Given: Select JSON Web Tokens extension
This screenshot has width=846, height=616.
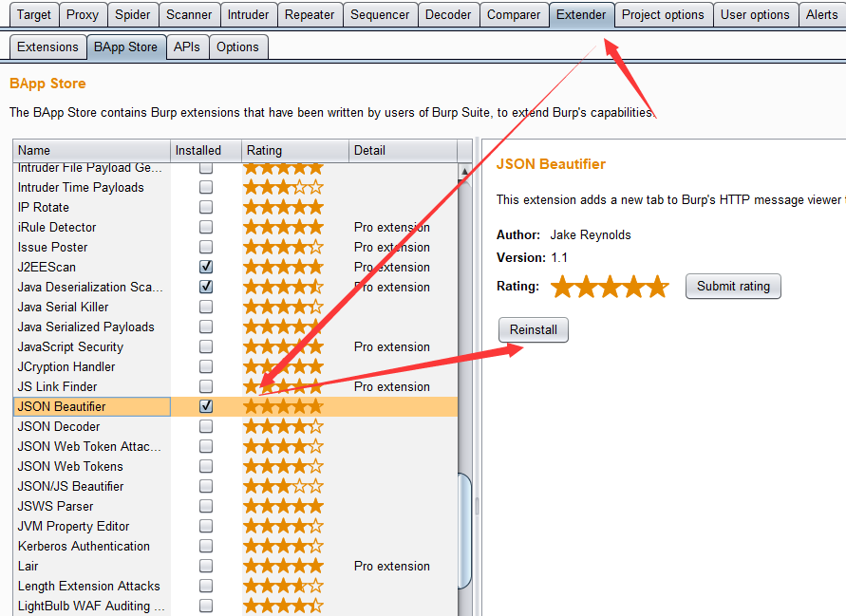Looking at the screenshot, I should pos(235,466).
